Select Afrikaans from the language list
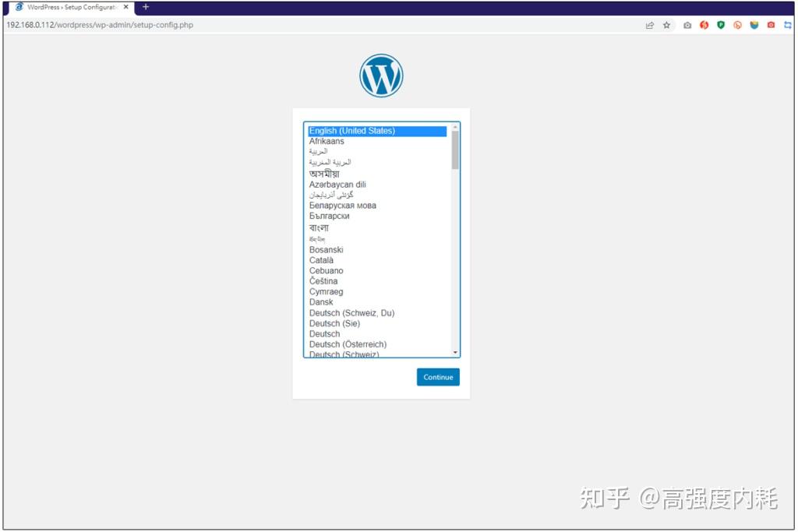Image resolution: width=798 pixels, height=532 pixels. click(377, 141)
